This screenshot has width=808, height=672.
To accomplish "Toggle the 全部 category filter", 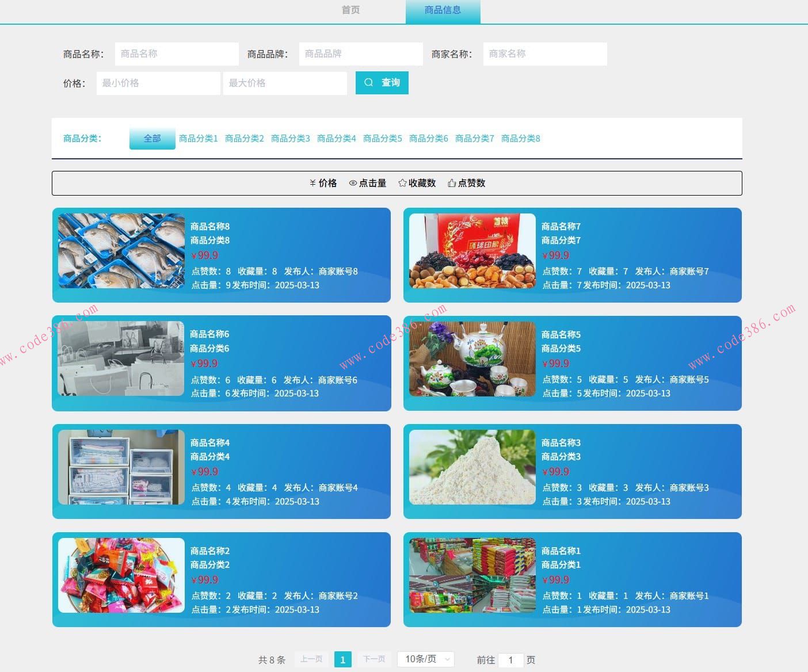I will 152,138.
